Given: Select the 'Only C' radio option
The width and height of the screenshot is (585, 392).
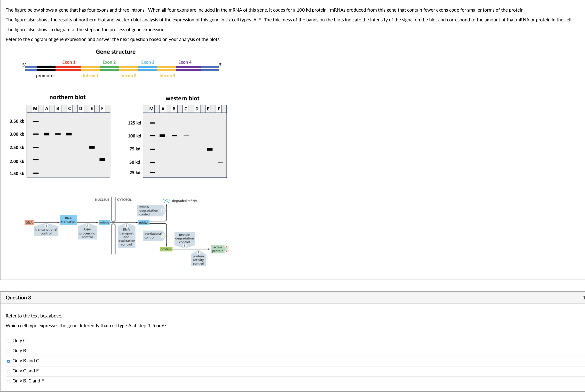Looking at the screenshot, I should [x=9, y=341].
